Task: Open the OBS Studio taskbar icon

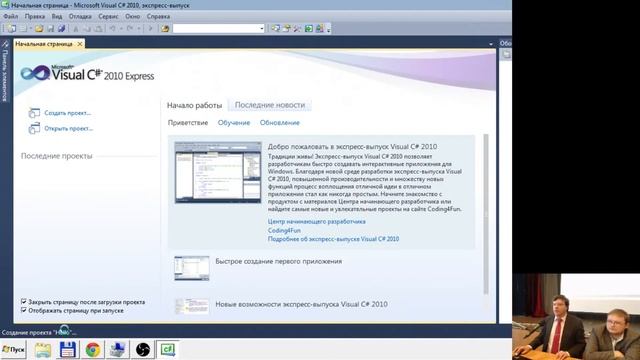Action: [142, 350]
